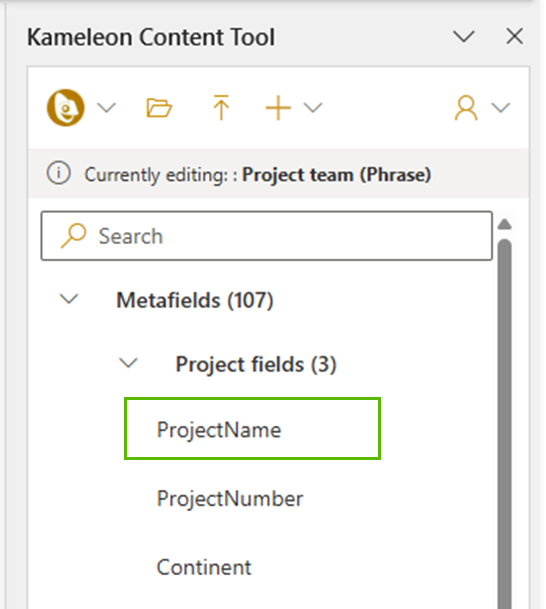Collapse the Metafields (107) chevron
The image size is (546, 609).
69,299
